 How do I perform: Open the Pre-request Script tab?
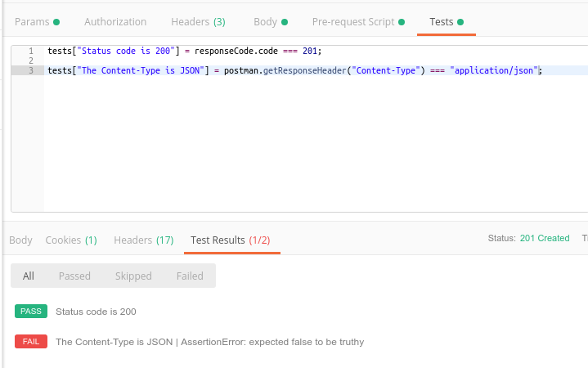[x=353, y=22]
